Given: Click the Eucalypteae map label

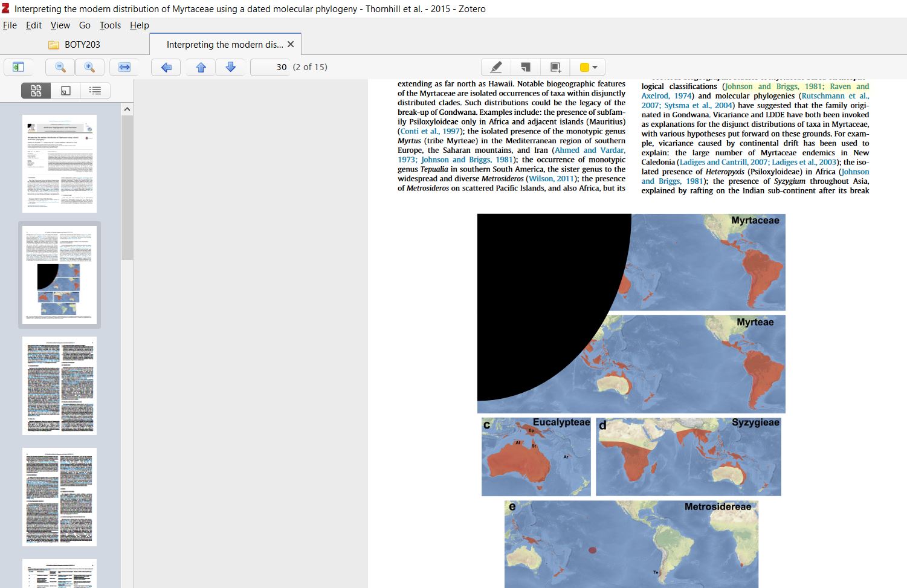Looking at the screenshot, I should 561,422.
